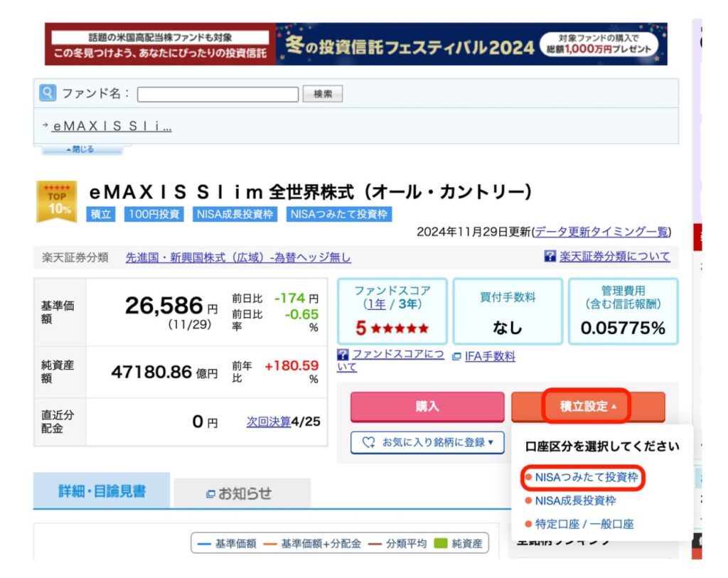Switch fund score to 1年

(376, 304)
